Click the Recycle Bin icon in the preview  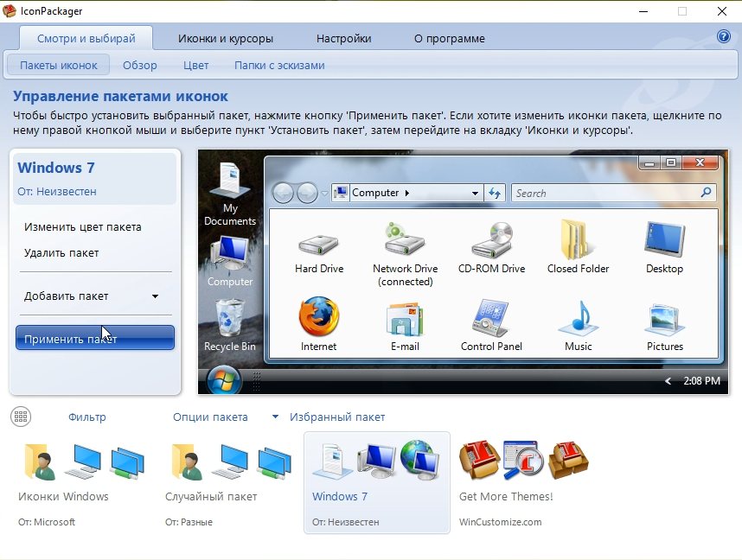coord(229,318)
